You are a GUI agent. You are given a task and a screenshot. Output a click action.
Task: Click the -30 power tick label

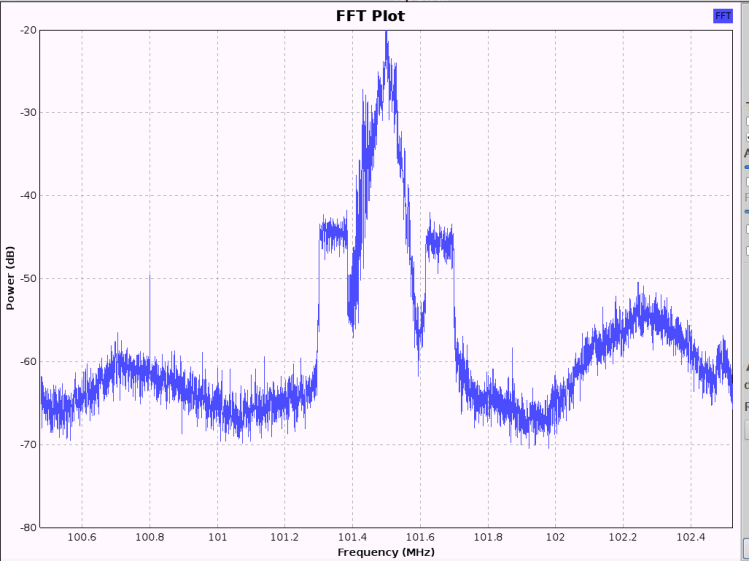28,113
